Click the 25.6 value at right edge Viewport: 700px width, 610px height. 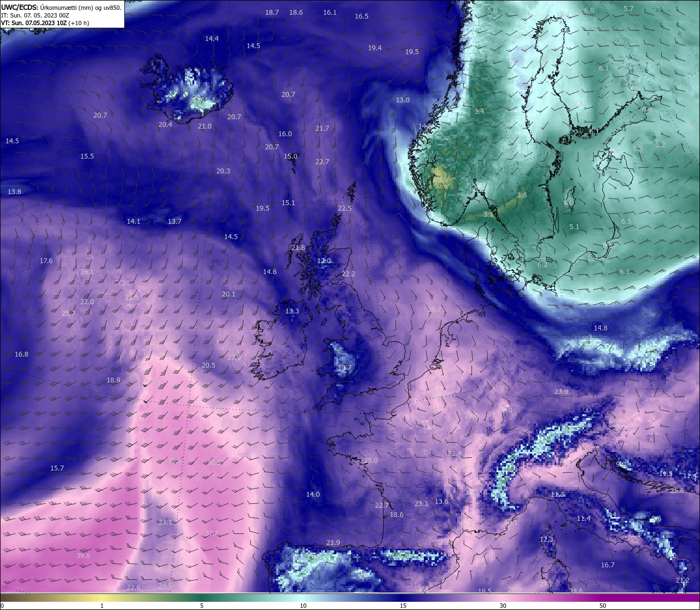point(677,491)
